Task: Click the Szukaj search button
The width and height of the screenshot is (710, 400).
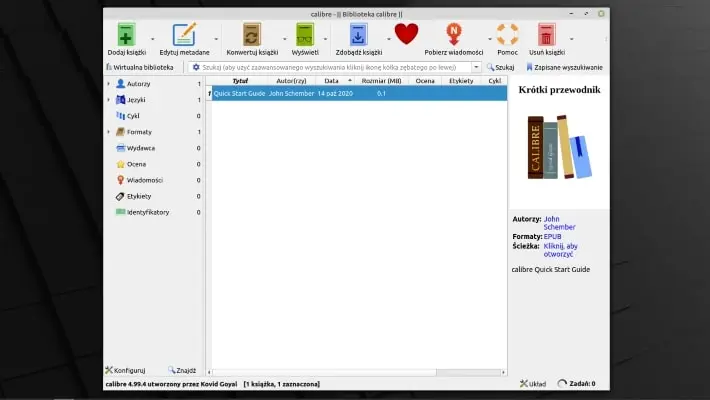Action: 500,67
